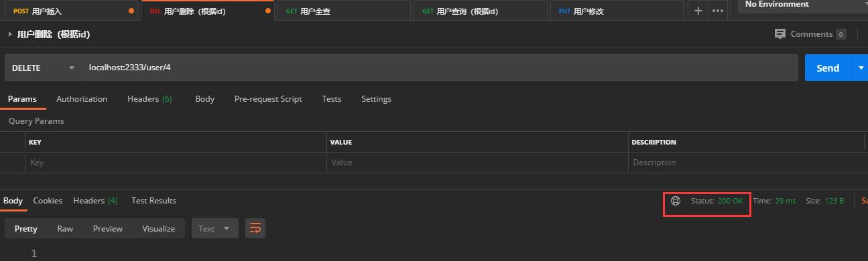Click the response Time 29 ms value
The height and width of the screenshot is (261, 868).
(x=786, y=201)
